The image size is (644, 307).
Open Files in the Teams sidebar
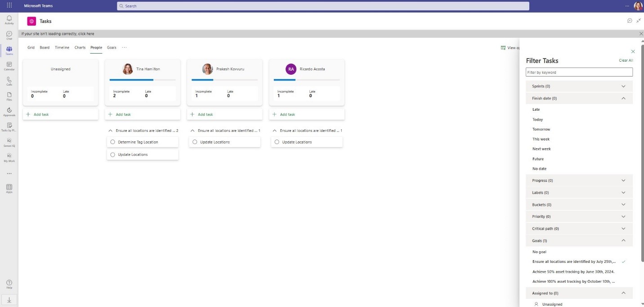[x=9, y=97]
